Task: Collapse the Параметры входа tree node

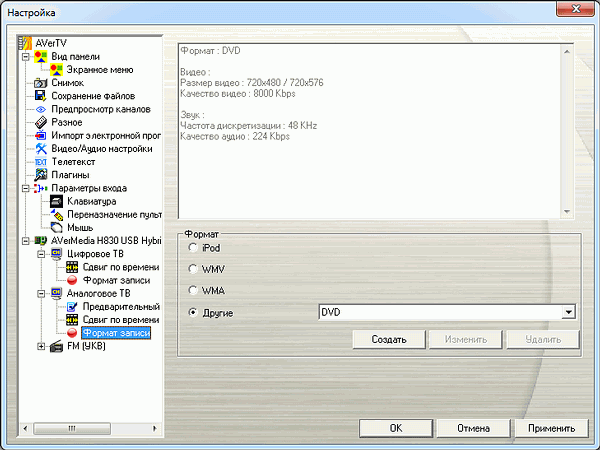Action: pos(25,188)
